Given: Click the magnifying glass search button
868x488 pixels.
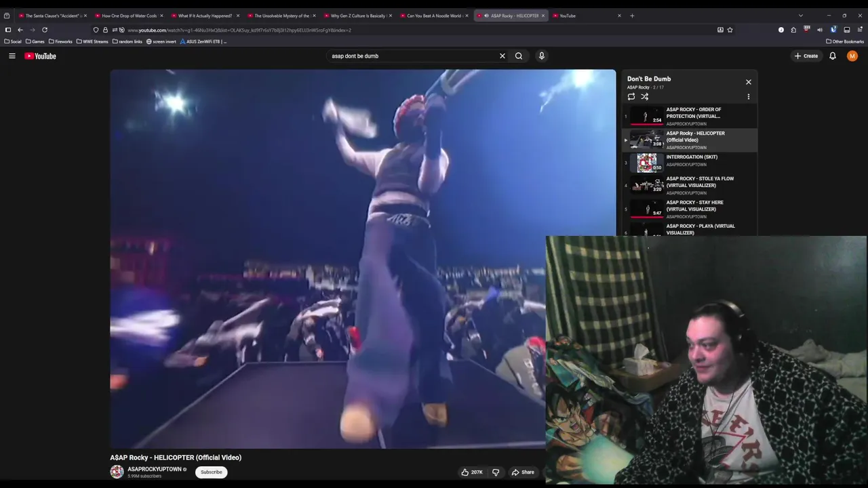Looking at the screenshot, I should (519, 56).
